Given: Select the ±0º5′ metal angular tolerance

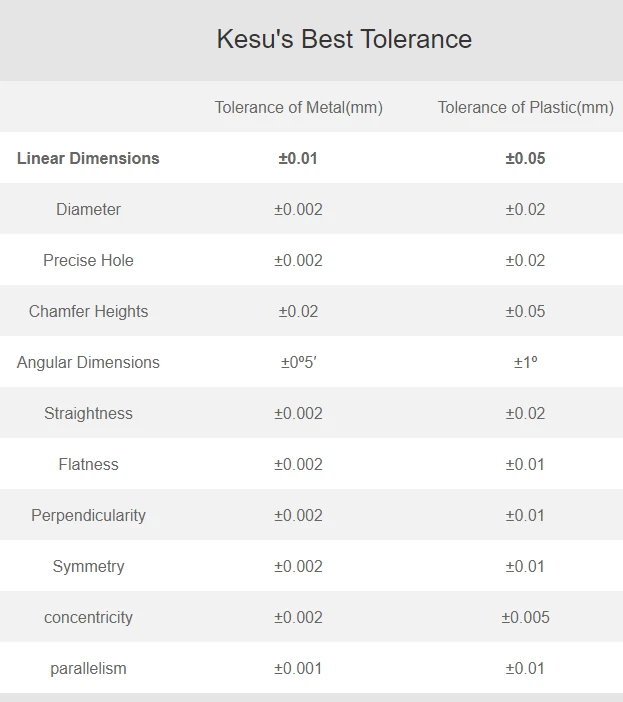Looking at the screenshot, I should point(298,362).
